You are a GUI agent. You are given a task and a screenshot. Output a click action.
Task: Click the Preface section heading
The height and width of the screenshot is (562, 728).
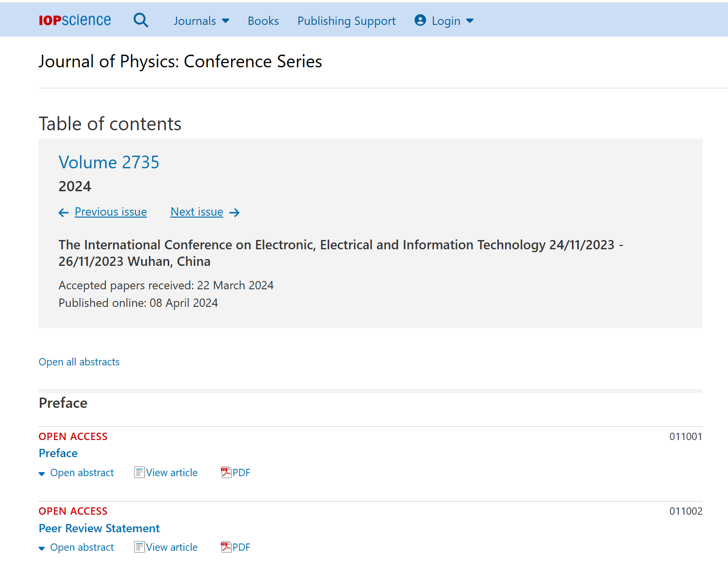click(63, 403)
